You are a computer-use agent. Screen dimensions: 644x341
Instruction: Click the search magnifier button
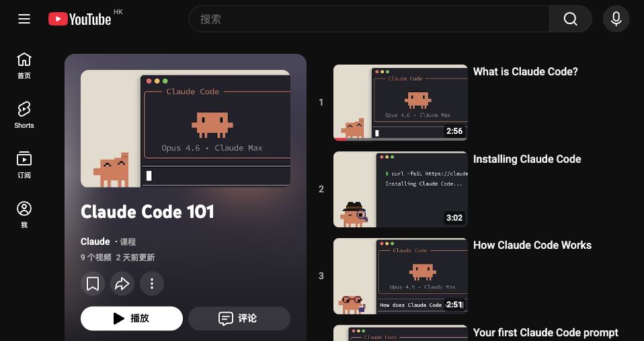[571, 19]
